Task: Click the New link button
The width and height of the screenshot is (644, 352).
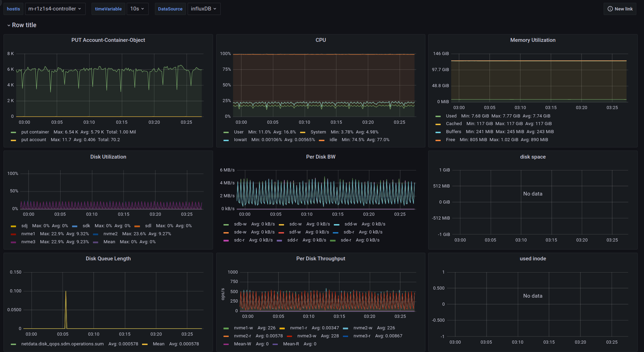Action: pos(620,9)
